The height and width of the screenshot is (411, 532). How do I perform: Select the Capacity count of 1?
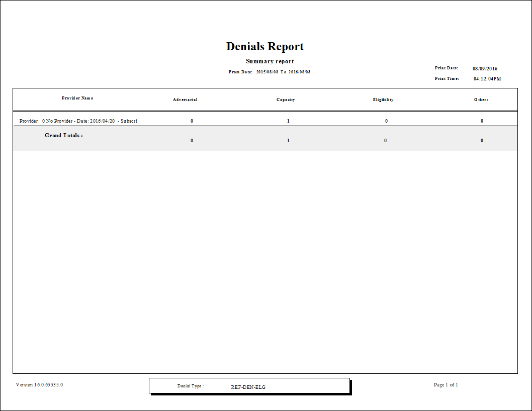pyautogui.click(x=288, y=121)
